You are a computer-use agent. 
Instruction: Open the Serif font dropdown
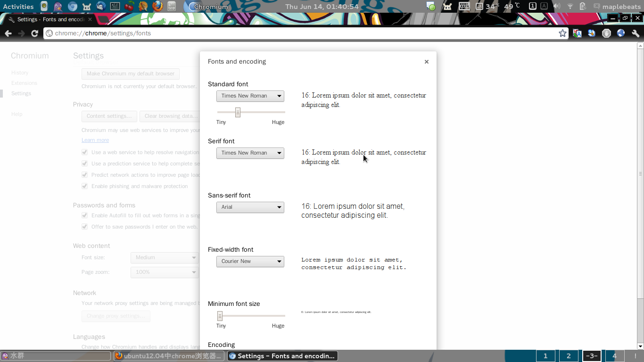(x=250, y=153)
